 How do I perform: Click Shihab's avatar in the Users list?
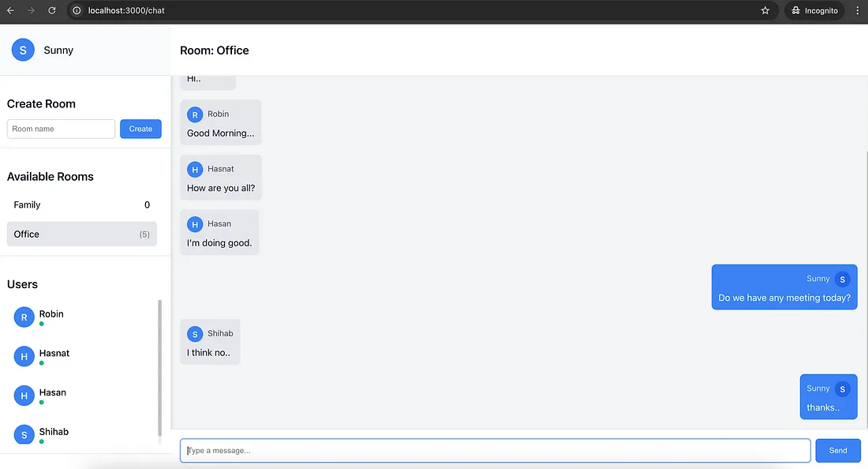pyautogui.click(x=24, y=433)
